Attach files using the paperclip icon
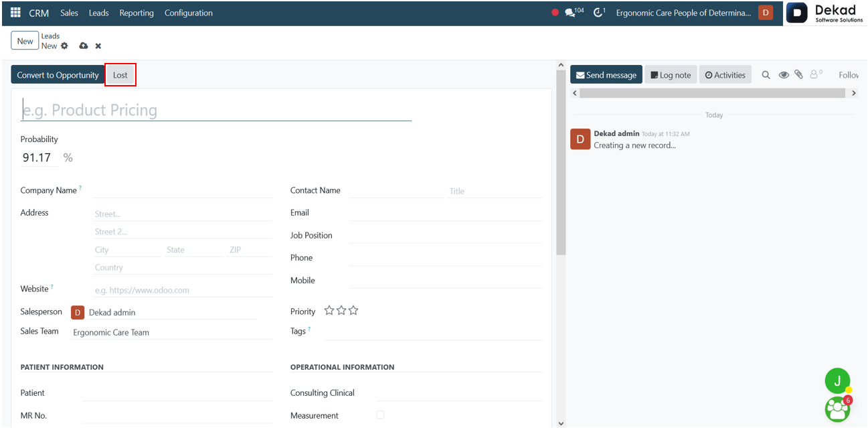The width and height of the screenshot is (868, 428). [798, 75]
